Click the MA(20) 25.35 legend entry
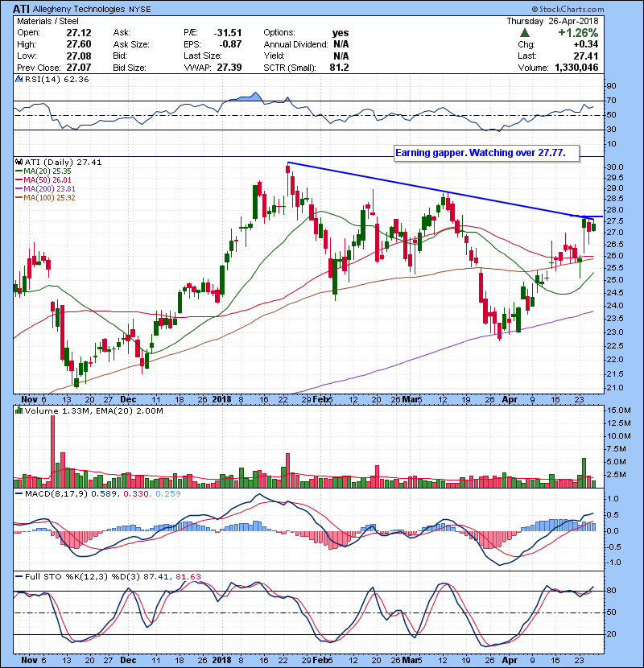 (43, 171)
